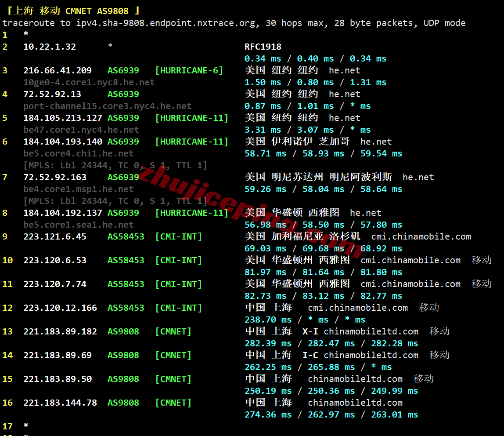Click the X-I chinamobileltd.com label

tap(360, 332)
